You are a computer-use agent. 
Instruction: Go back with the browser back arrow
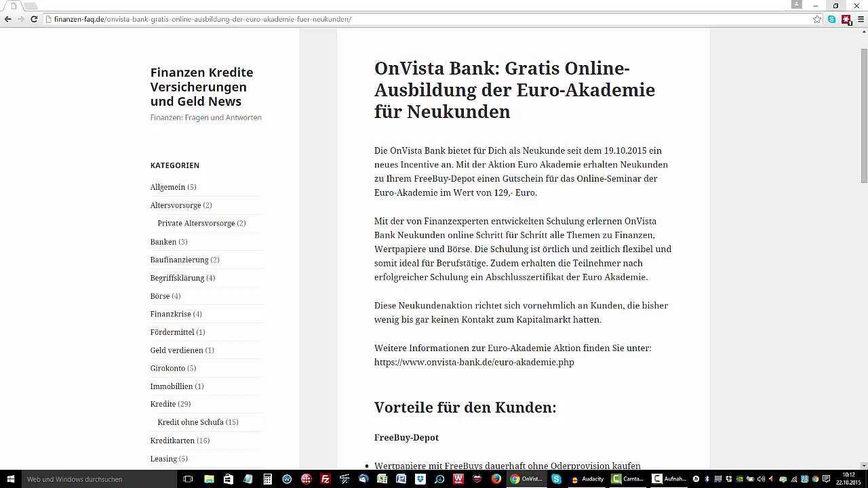(x=8, y=19)
